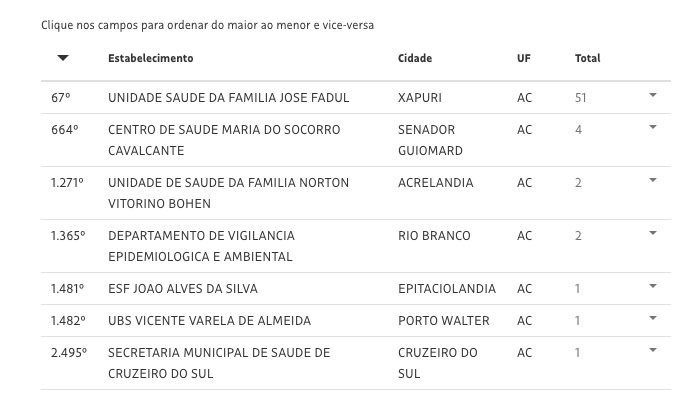Expand the UBS Vicente Varela de Almeida row
Screen dimensions: 697x401
[652, 319]
